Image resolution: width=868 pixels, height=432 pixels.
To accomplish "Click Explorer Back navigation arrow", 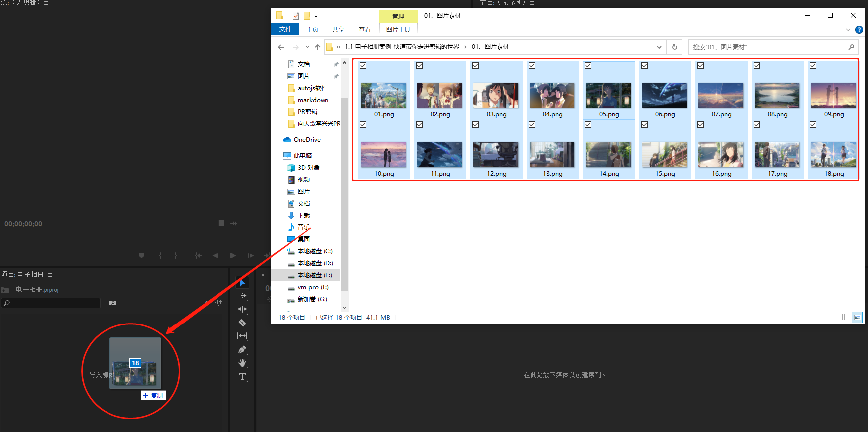I will pos(281,47).
